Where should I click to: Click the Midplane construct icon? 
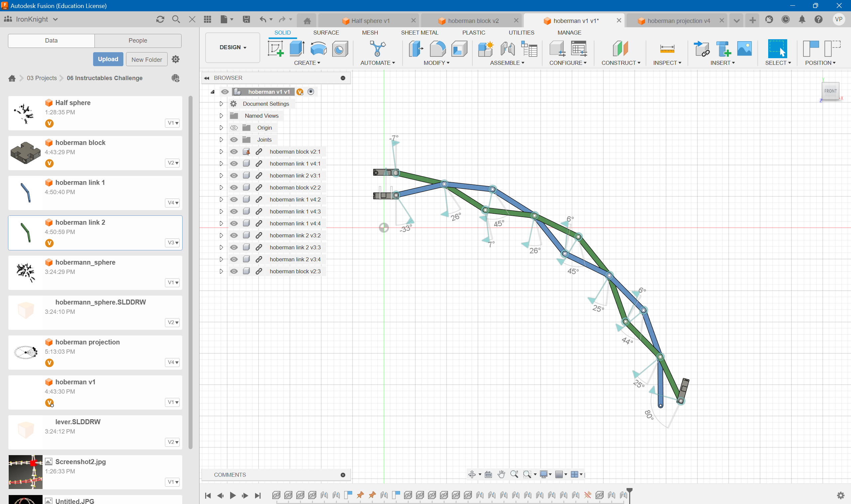click(x=620, y=49)
